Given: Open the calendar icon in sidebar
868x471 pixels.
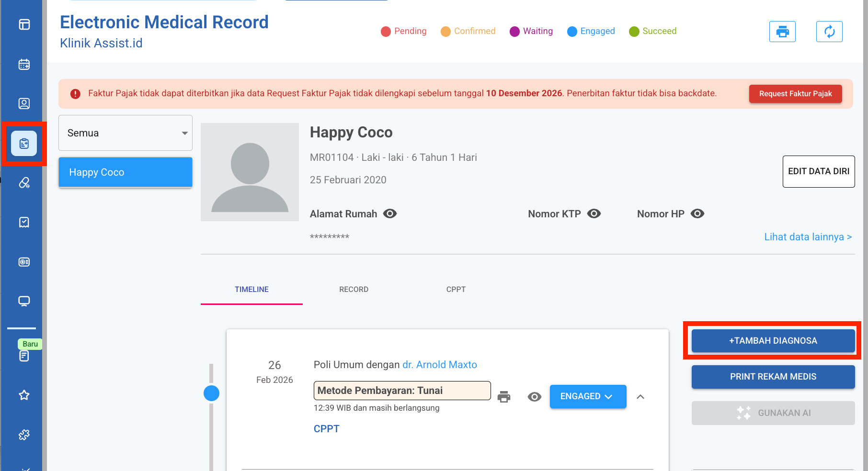Looking at the screenshot, I should pyautogui.click(x=24, y=64).
